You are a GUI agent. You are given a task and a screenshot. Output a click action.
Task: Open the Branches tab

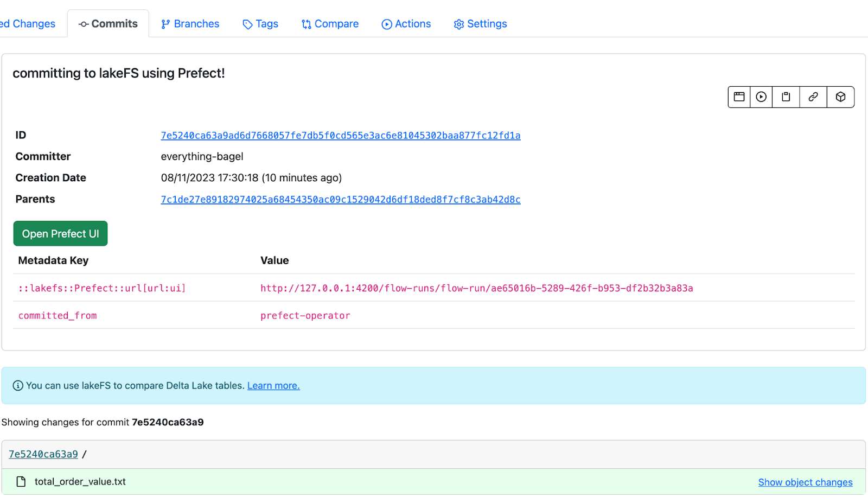coord(190,24)
